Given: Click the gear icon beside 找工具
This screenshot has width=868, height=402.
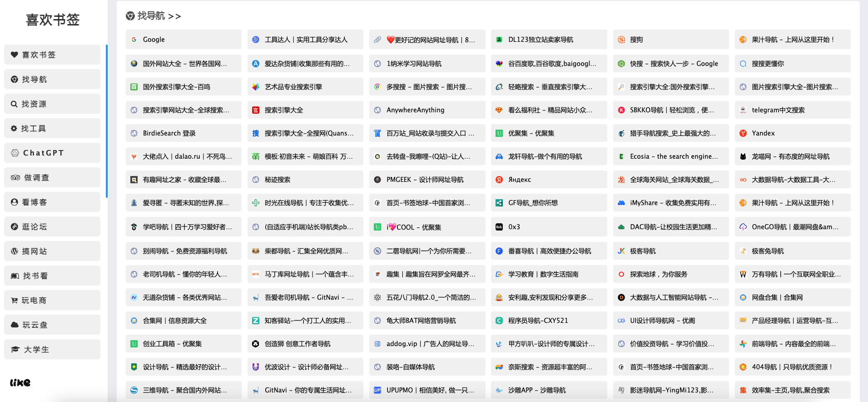Looking at the screenshot, I should coord(14,128).
